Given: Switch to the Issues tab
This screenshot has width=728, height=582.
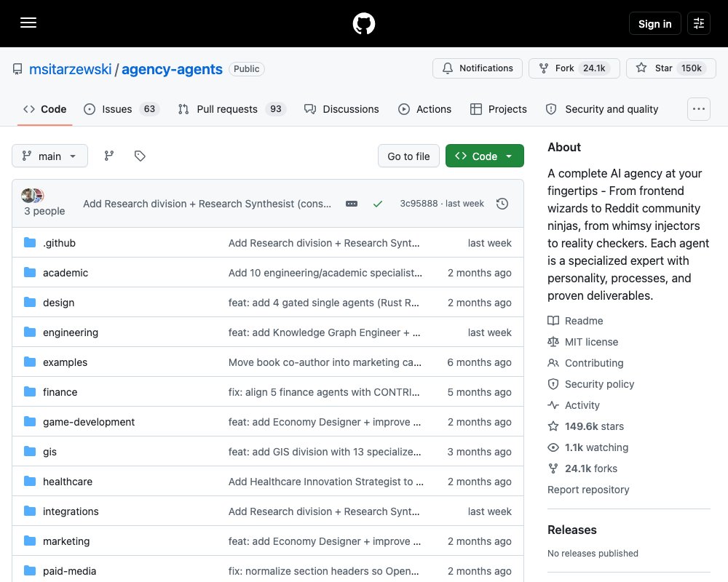Looking at the screenshot, I should click(x=122, y=109).
